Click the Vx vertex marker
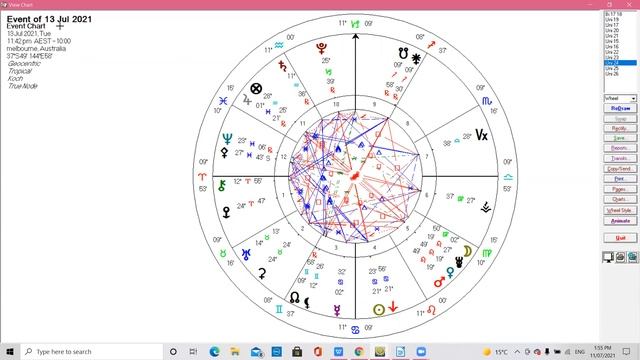The width and height of the screenshot is (640, 360). (x=481, y=135)
